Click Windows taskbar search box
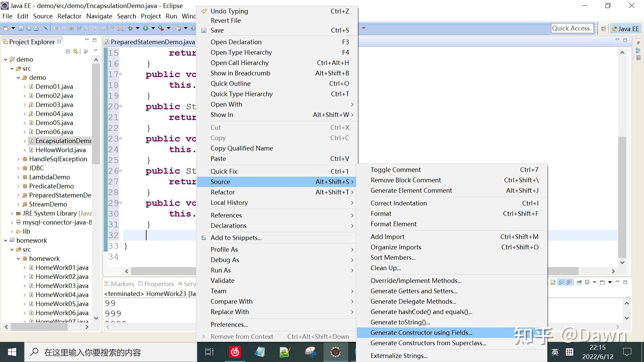Screen dimensions: 644x362 point(111,352)
